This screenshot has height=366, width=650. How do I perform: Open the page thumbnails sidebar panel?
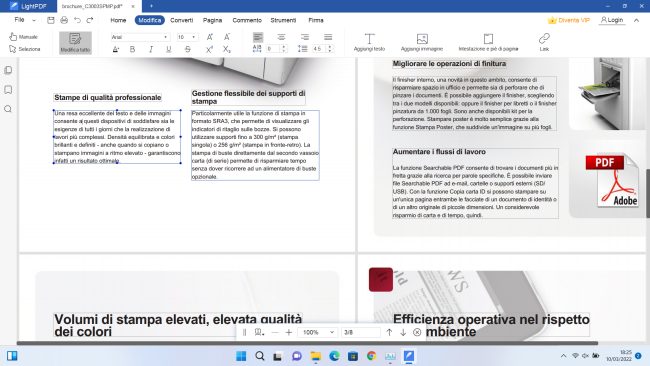[8, 70]
